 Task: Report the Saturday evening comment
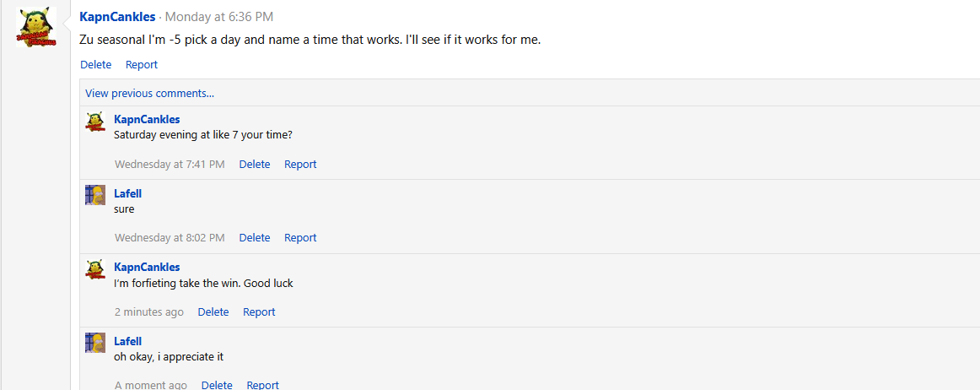[300, 164]
